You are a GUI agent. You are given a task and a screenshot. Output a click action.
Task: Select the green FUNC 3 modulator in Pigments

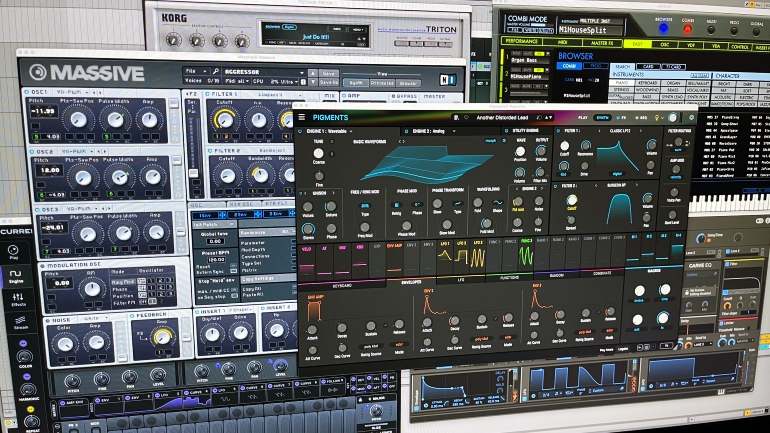(x=526, y=253)
